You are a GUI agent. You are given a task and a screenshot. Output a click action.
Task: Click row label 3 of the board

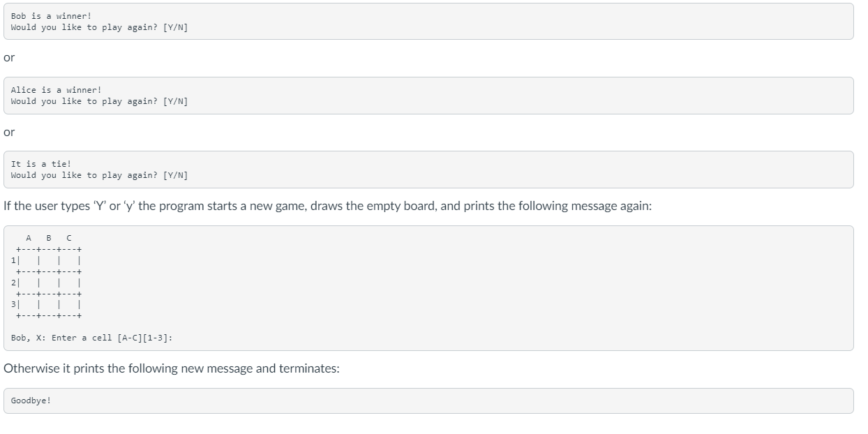pyautogui.click(x=13, y=304)
